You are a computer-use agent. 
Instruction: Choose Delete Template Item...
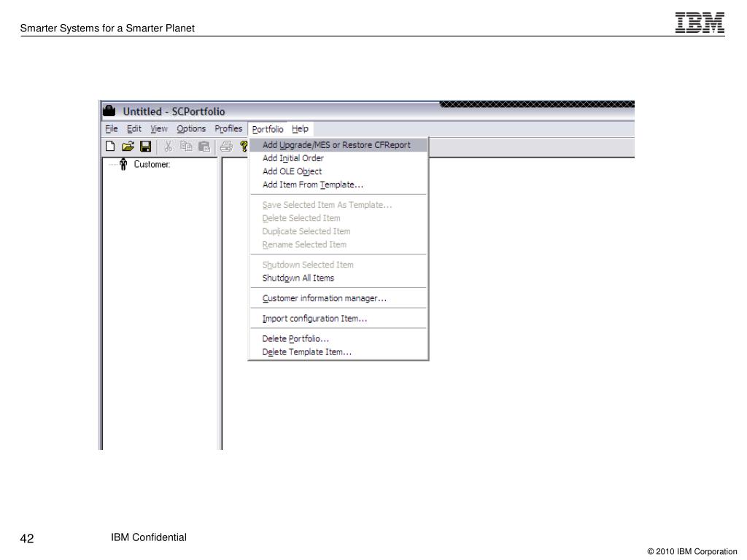(x=338, y=352)
